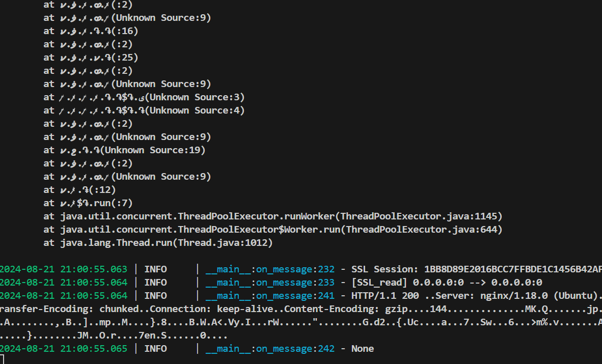Click the terminal cursor on the last line

tap(2, 360)
